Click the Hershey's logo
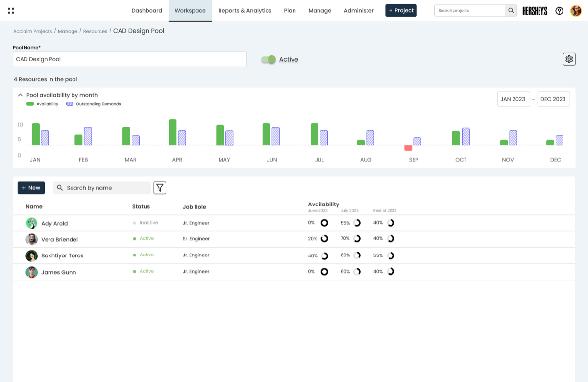 pos(535,11)
